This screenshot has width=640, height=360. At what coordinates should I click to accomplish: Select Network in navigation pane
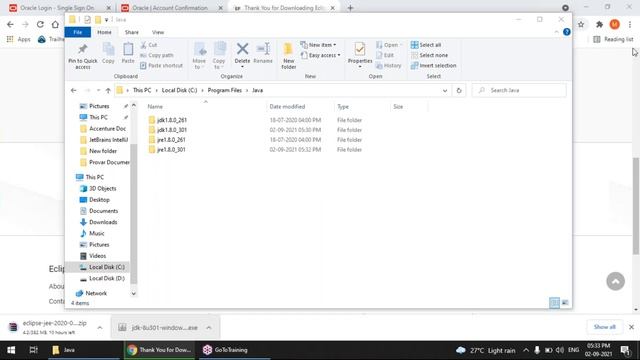pos(96,293)
